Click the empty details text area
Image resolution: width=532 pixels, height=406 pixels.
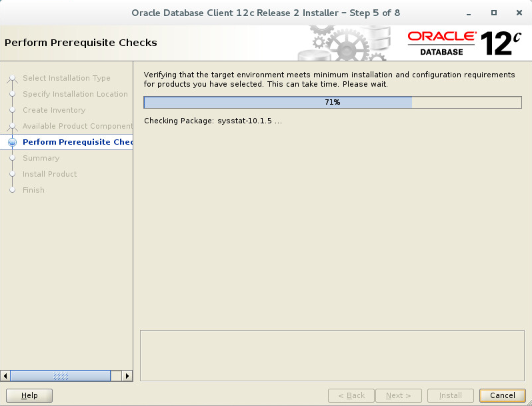[x=332, y=356]
